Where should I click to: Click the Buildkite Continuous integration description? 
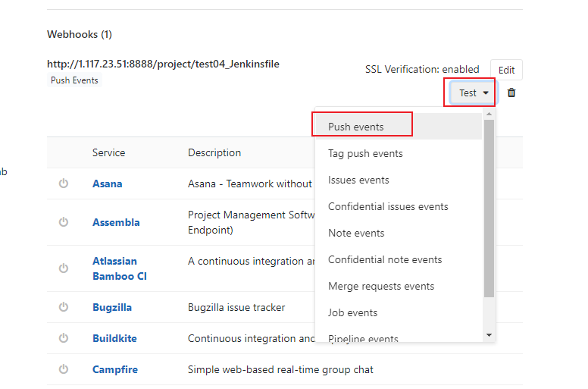point(252,338)
